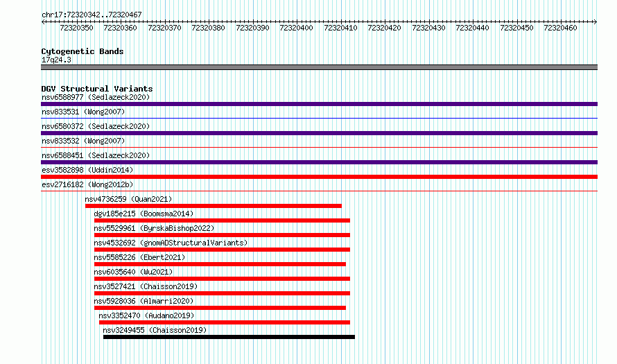Screen dimensions: 617x364
Task: Open esv3582898 (Uddin2014) variant label
Action: click(x=87, y=170)
